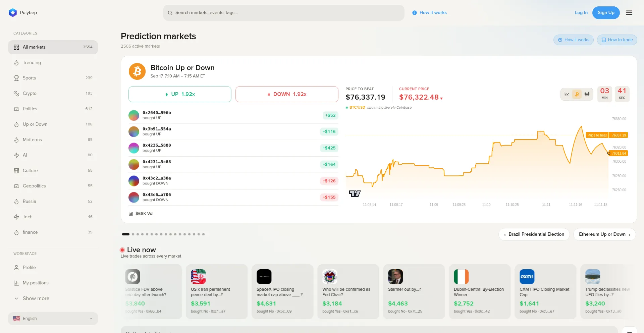644x333 pixels.
Task: Click the +$126 trade amount
Action: pos(329,181)
